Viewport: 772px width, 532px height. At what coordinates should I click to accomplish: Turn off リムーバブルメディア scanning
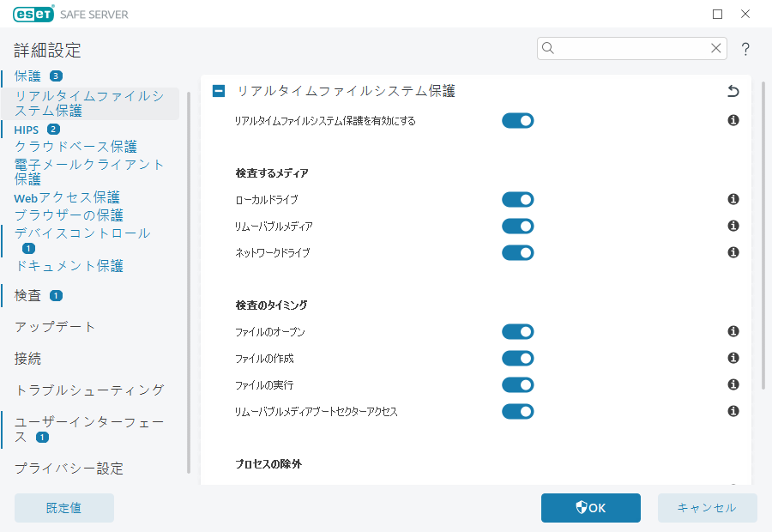pyautogui.click(x=518, y=226)
